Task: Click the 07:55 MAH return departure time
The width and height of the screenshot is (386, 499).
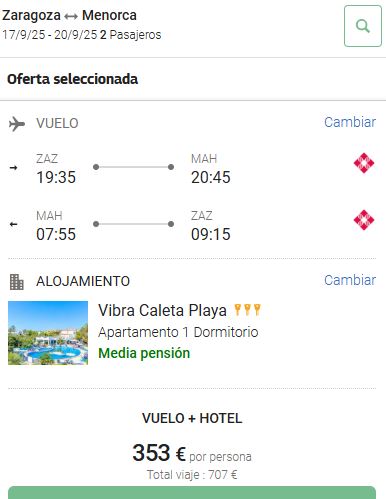Action: click(56, 234)
